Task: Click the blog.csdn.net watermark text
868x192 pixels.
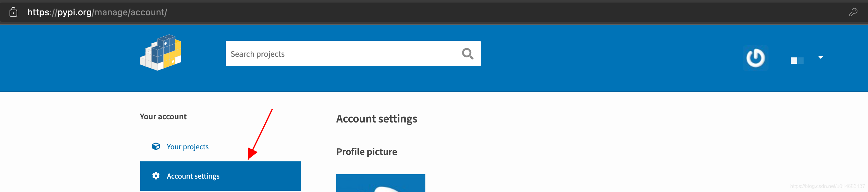Action: [x=827, y=186]
